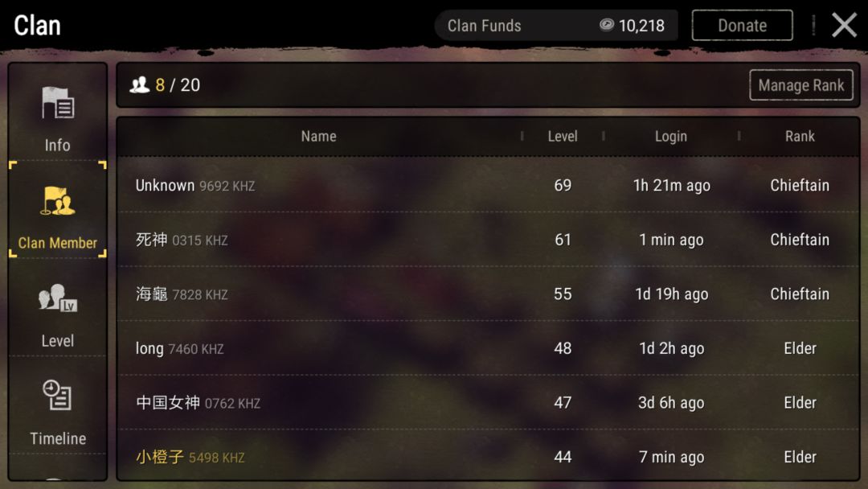Viewport: 868px width, 489px height.
Task: Click the Donate button
Action: click(x=742, y=25)
